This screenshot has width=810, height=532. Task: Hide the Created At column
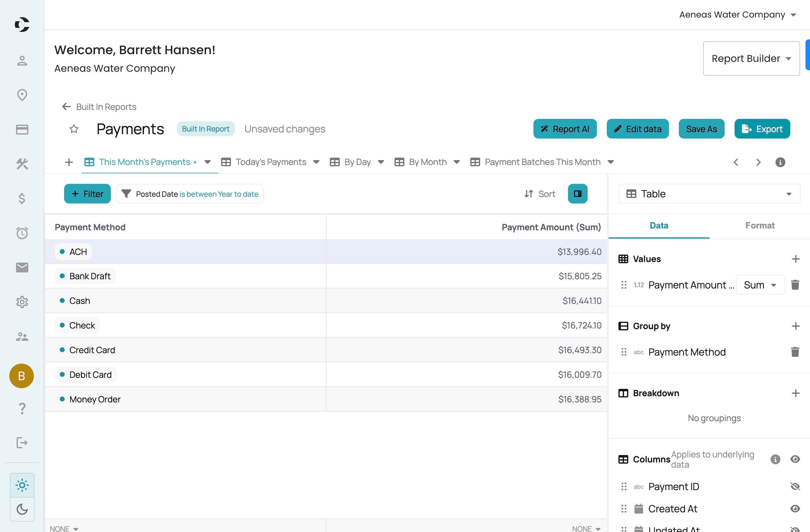pos(795,509)
